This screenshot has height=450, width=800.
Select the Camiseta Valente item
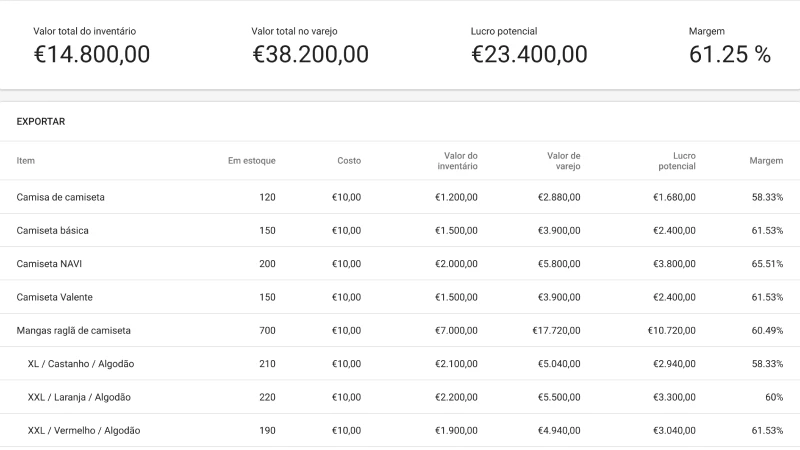(56, 297)
